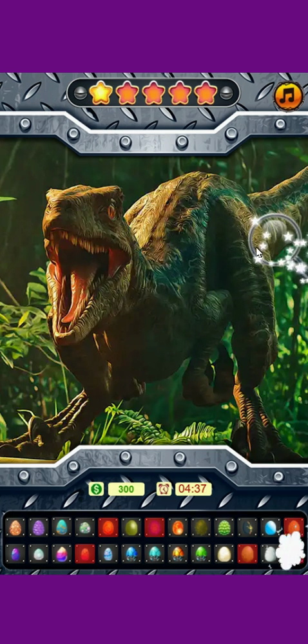Click the last orange star in progress bar
308x644 pixels.
point(206,93)
